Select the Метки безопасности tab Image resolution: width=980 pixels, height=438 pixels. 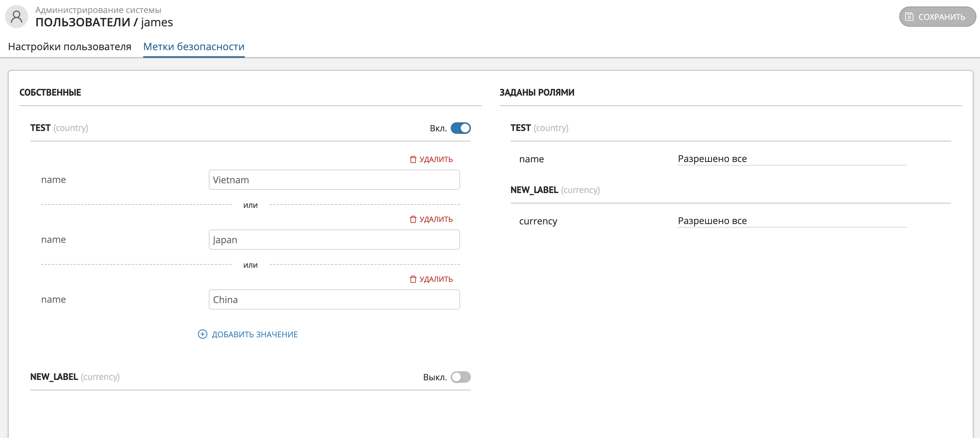coord(194,47)
